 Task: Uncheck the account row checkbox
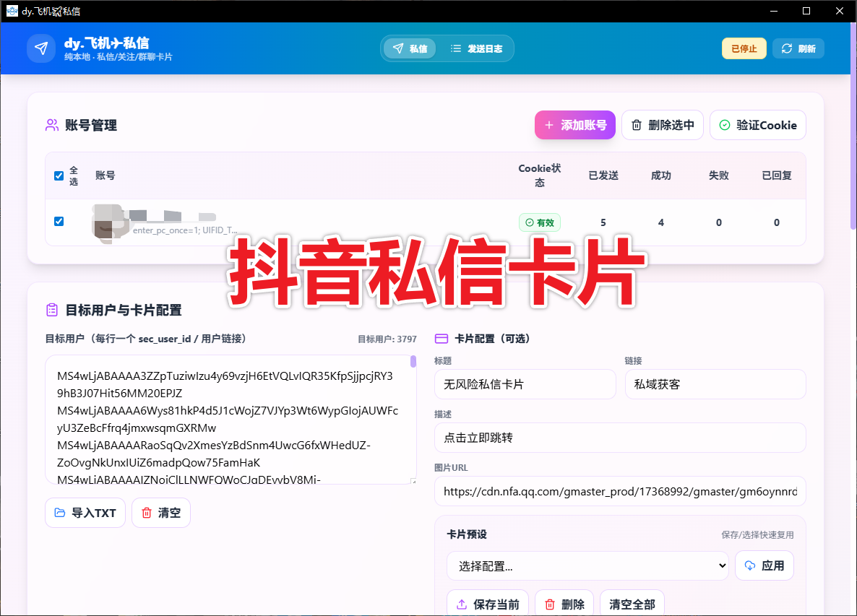59,222
